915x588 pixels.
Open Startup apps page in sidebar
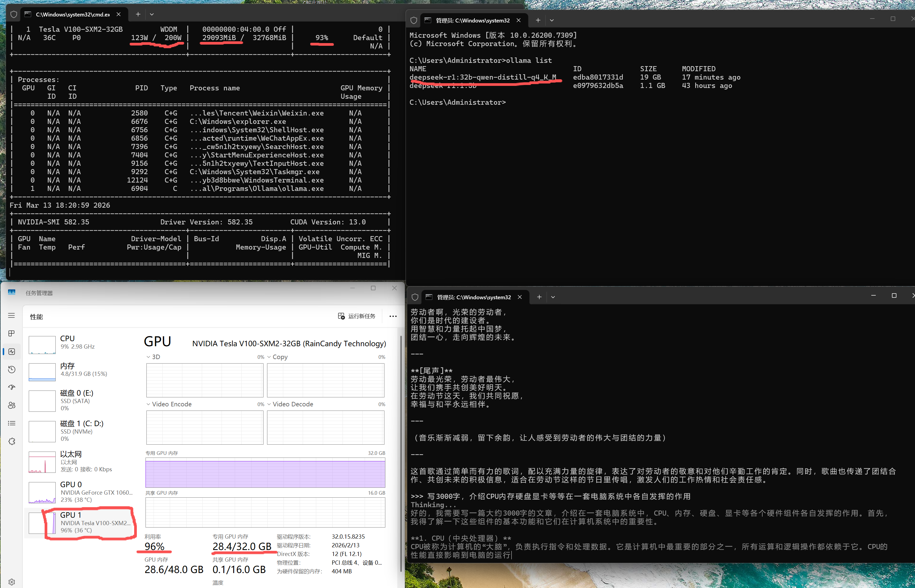coord(11,387)
